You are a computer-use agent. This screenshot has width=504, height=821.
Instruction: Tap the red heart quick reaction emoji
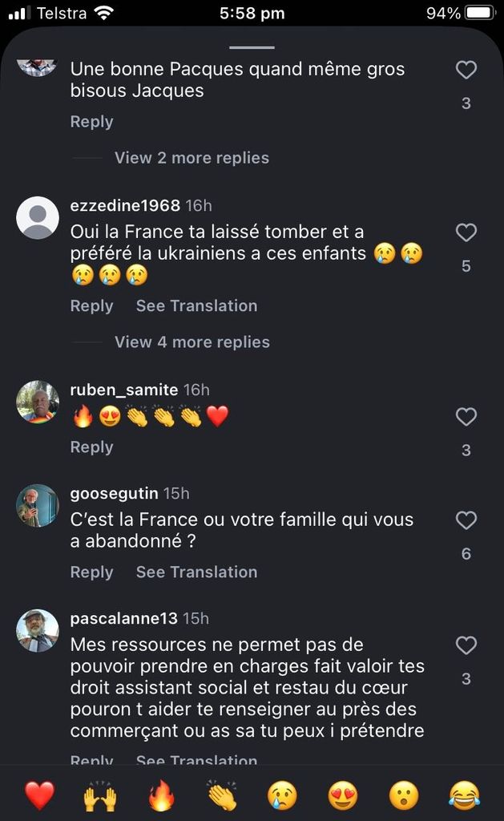pyautogui.click(x=39, y=795)
